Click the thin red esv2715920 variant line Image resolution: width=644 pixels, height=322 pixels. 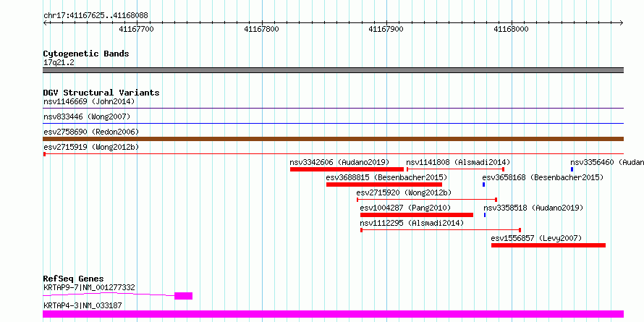point(427,200)
